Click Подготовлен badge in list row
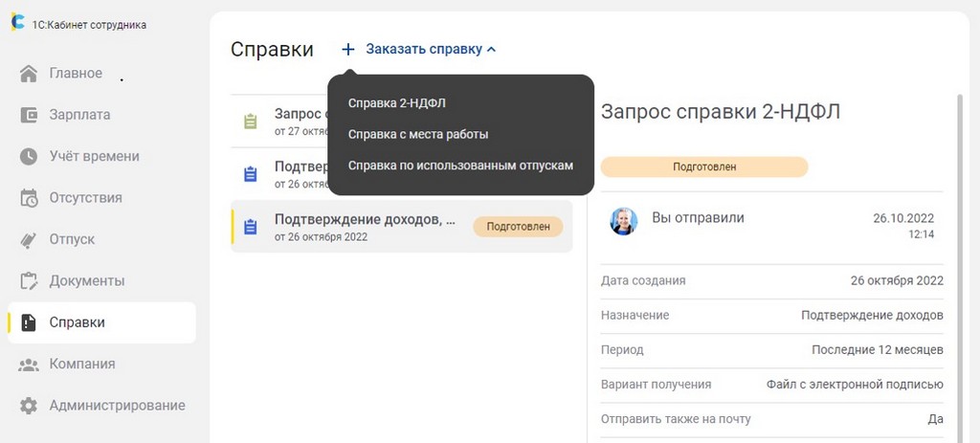The width and height of the screenshot is (980, 443). pos(518,227)
